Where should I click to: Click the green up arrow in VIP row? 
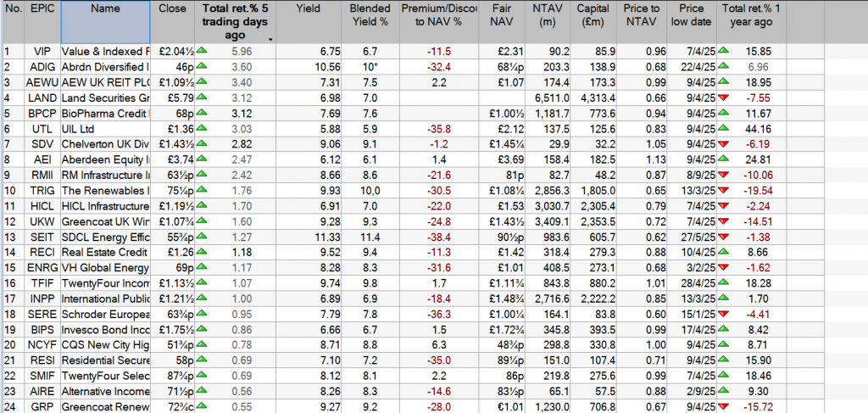pyautogui.click(x=203, y=51)
